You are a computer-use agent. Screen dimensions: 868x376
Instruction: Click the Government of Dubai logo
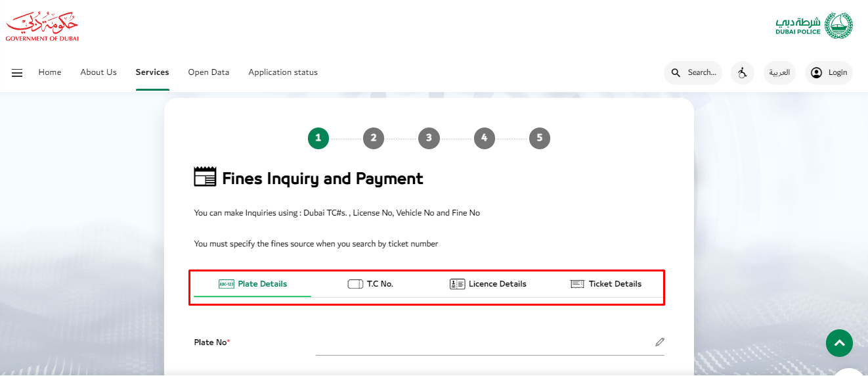point(42,27)
